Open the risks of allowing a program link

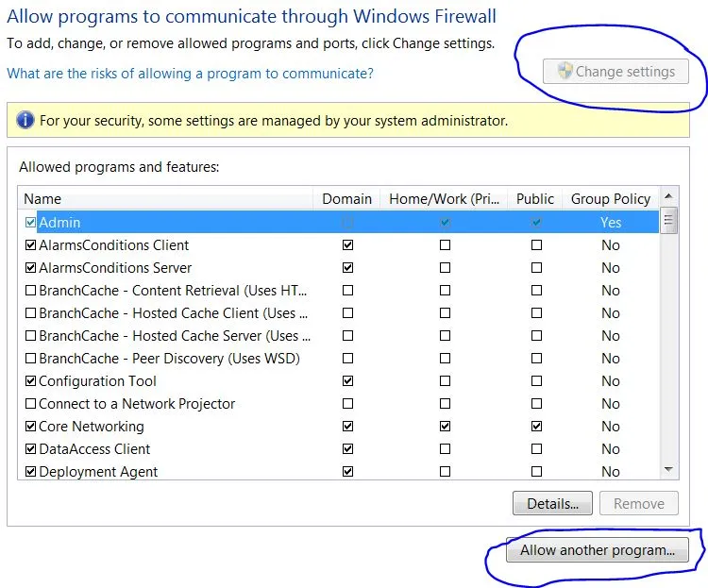click(x=190, y=74)
